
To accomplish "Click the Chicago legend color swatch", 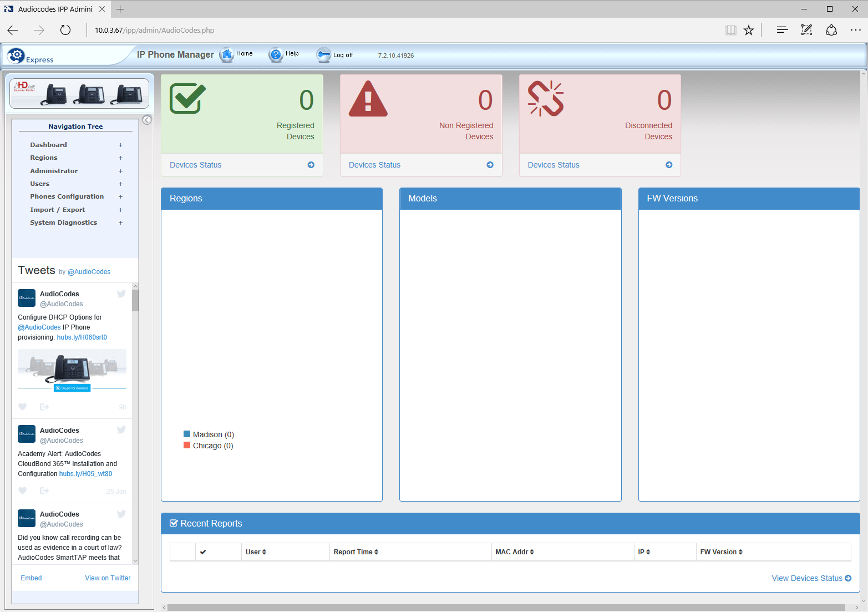I will (187, 445).
